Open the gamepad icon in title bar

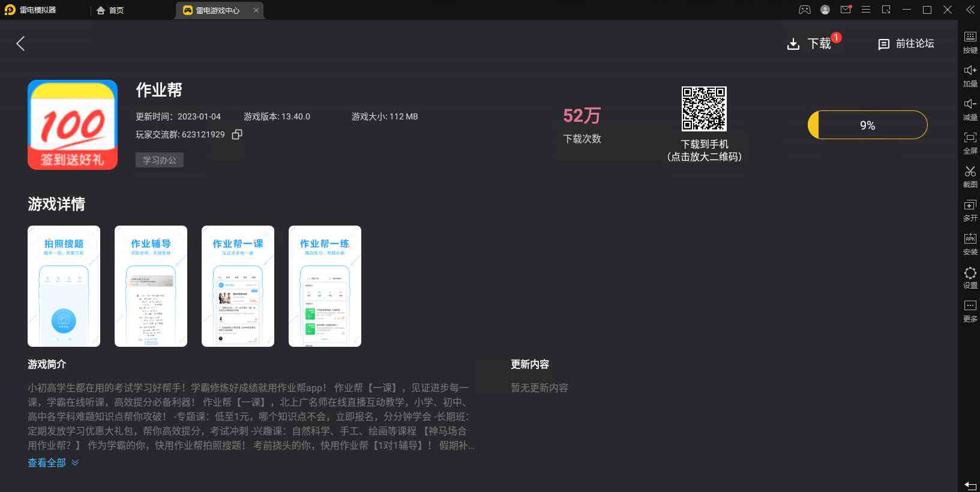tap(804, 10)
